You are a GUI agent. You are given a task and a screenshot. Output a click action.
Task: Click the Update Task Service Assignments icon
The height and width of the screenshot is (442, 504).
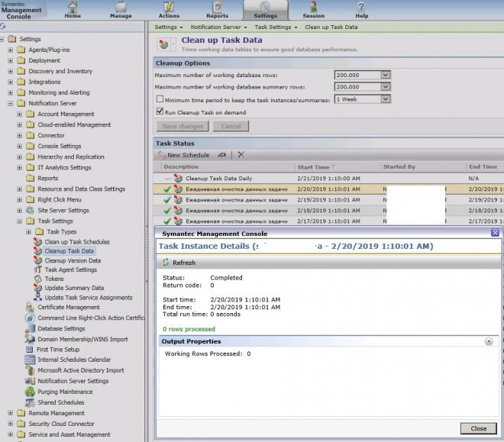point(38,298)
